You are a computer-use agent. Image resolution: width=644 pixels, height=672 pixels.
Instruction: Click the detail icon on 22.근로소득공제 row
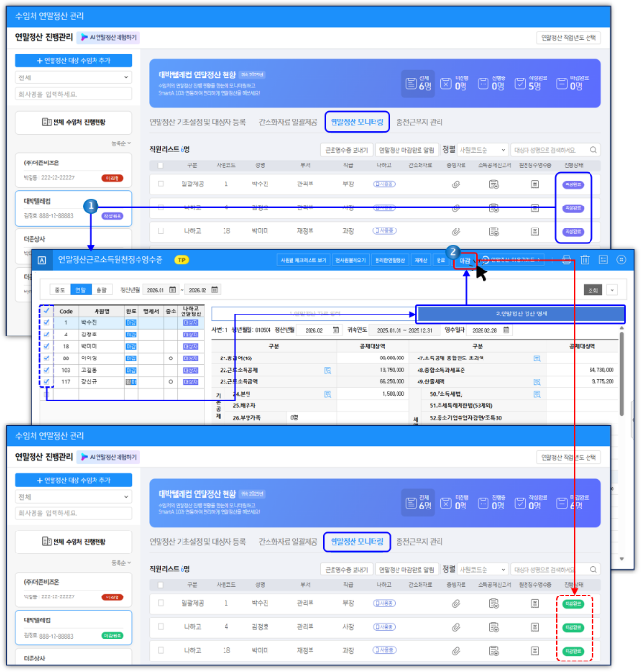pos(328,370)
